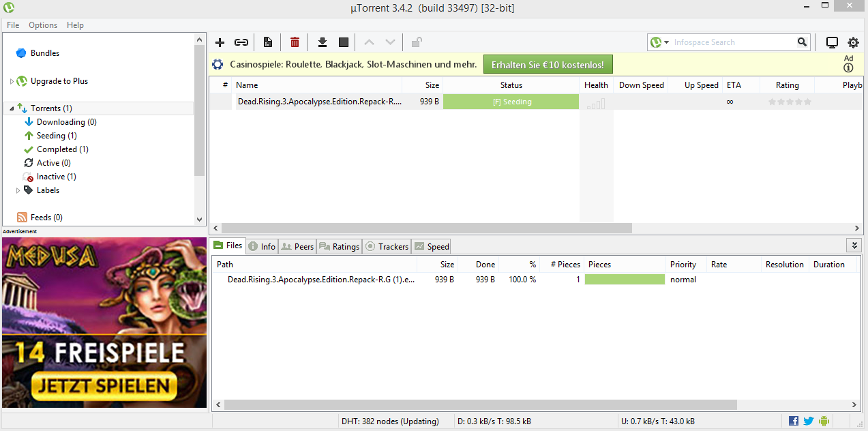This screenshot has width=868, height=431.
Task: Open the File menu
Action: coord(13,25)
